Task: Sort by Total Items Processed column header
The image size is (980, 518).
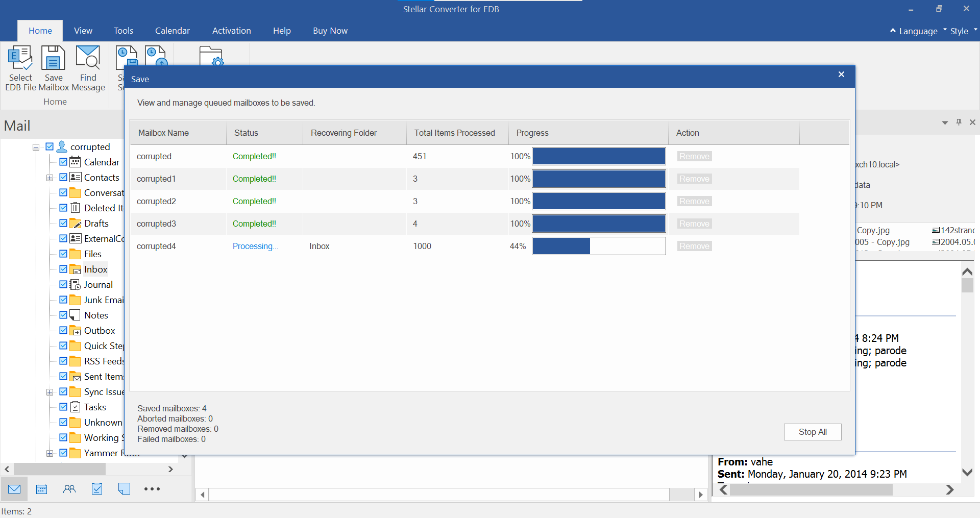Action: tap(457, 133)
